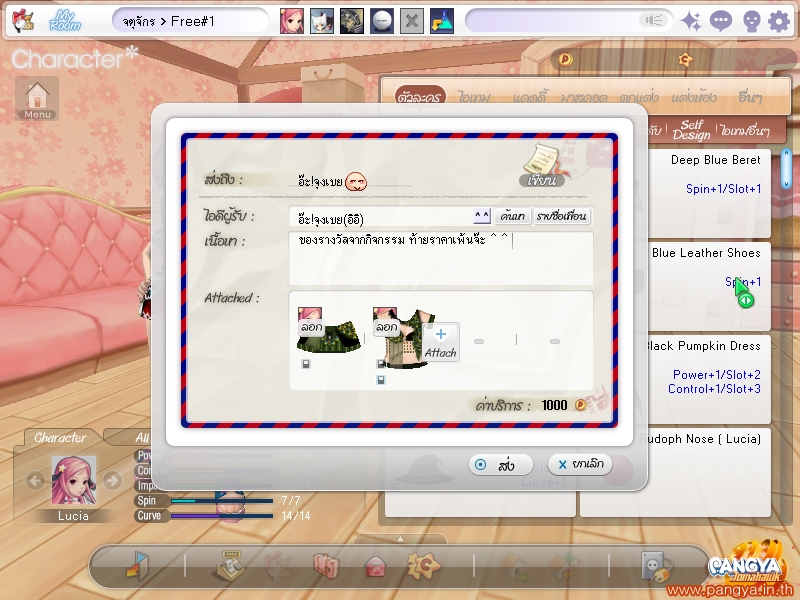Screen dimensions: 800x600
Task: Select the Character tab in stats panel
Action: pyautogui.click(x=60, y=438)
